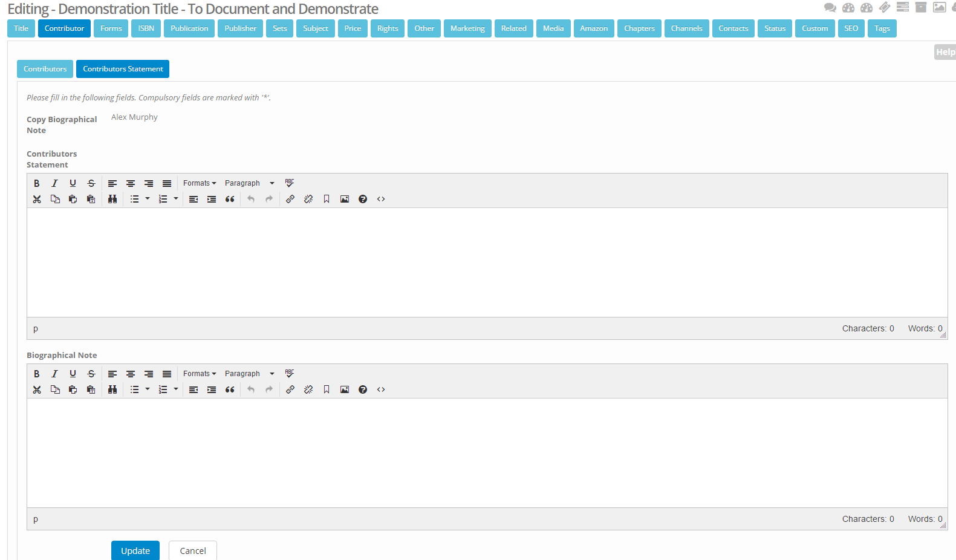Click find and replace binoculars in Contributors Statement editor
The image size is (956, 560).
112,199
